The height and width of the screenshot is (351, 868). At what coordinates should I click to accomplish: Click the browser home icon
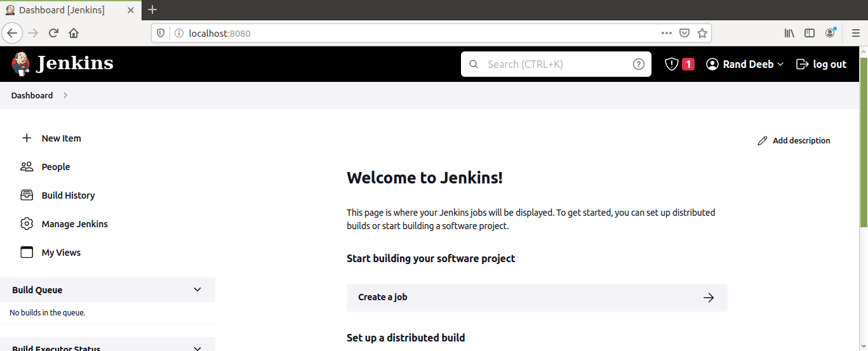(74, 33)
